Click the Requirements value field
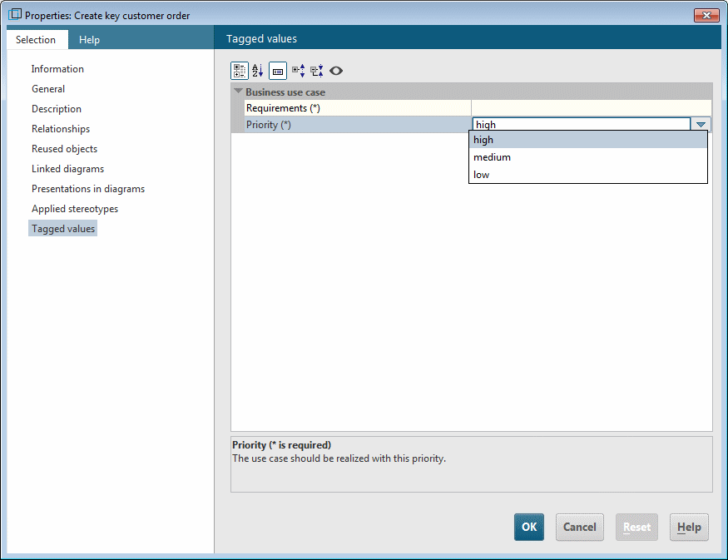 click(591, 107)
